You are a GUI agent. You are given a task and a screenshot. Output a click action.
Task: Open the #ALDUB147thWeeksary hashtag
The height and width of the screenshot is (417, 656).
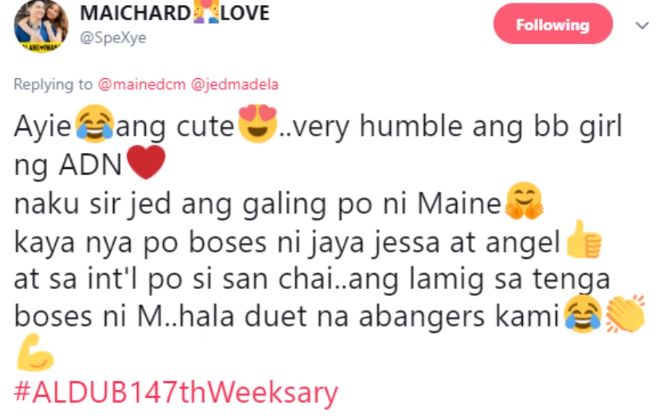tap(176, 393)
